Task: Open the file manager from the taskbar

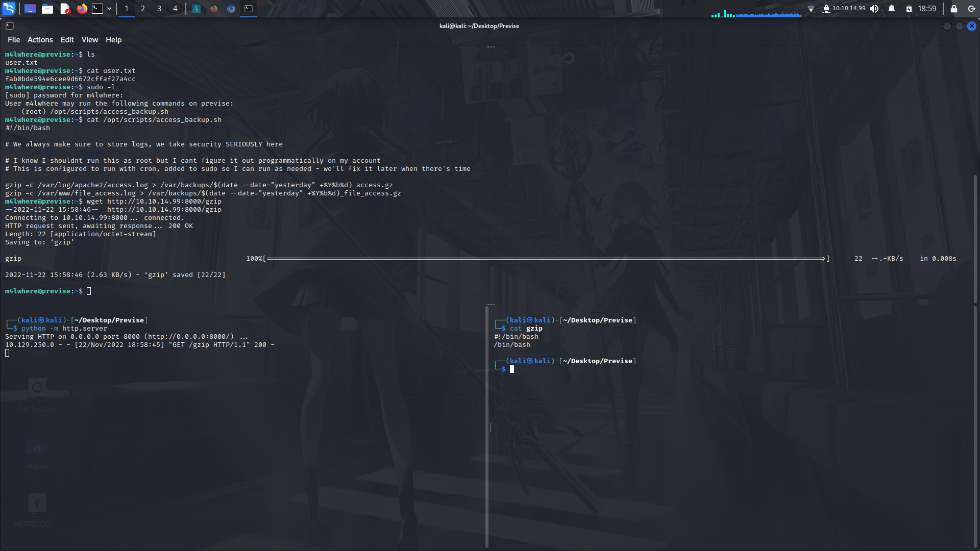Action: 47,8
